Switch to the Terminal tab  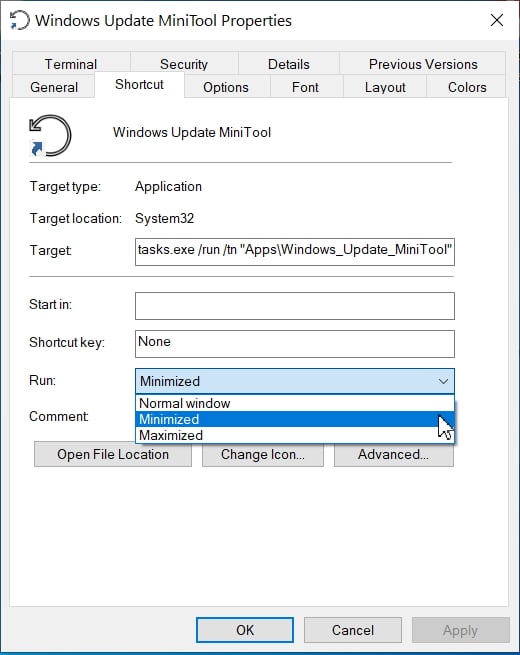(x=71, y=64)
